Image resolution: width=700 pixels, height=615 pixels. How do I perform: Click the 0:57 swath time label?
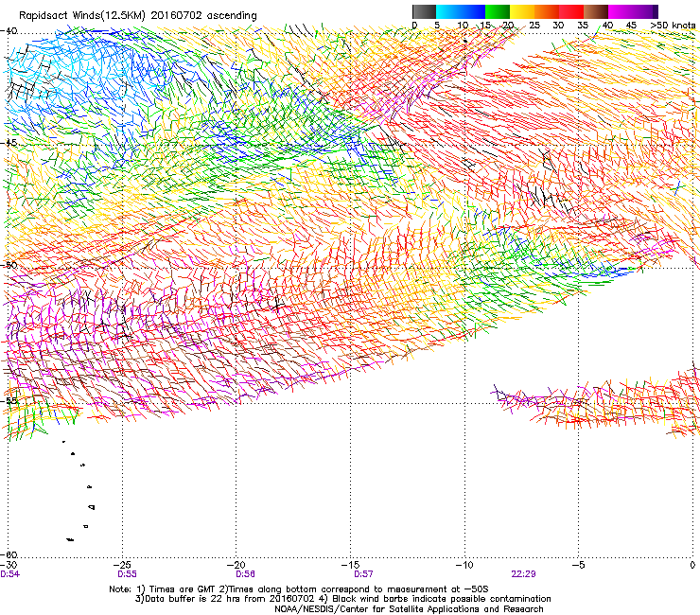click(363, 574)
